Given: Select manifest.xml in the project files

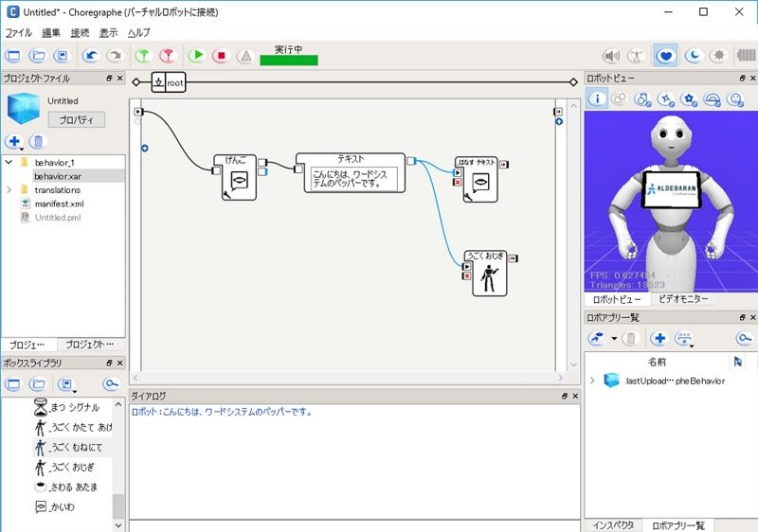Looking at the screenshot, I should [x=60, y=204].
